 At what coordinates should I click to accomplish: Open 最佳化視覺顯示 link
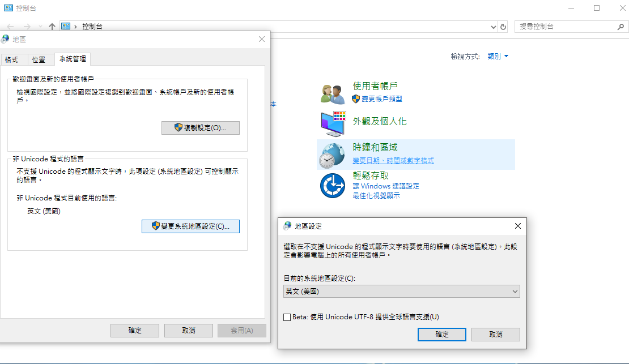376,196
